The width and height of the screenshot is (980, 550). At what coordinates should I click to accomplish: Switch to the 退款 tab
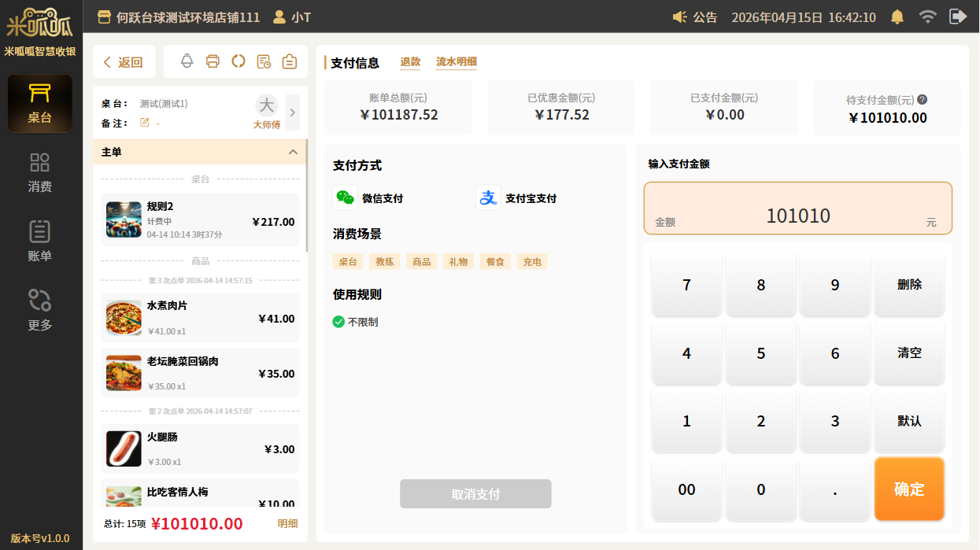[x=410, y=62]
